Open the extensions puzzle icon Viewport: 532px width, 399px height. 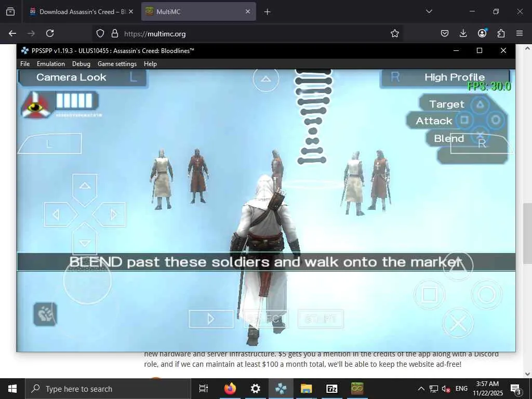(501, 33)
